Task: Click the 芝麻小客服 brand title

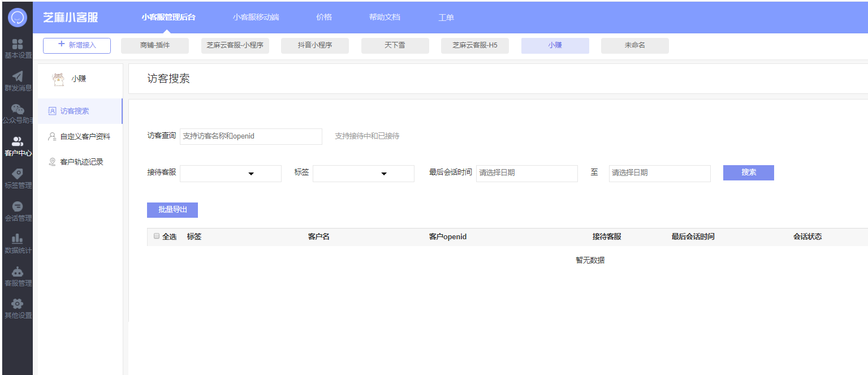Action: pyautogui.click(x=71, y=17)
